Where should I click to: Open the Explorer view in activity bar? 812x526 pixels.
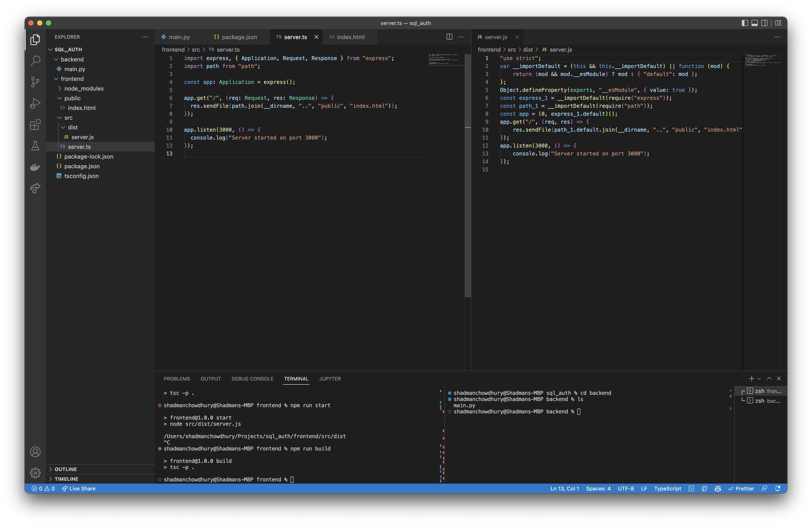click(x=35, y=40)
